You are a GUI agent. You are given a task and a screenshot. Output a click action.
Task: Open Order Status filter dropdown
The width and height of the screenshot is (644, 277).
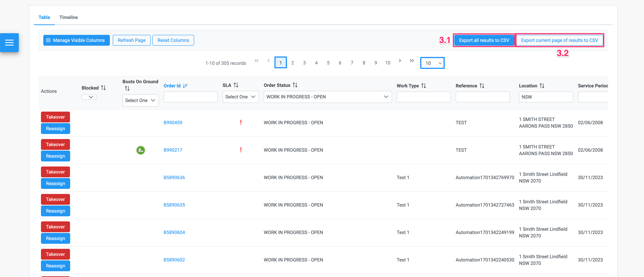tap(327, 97)
